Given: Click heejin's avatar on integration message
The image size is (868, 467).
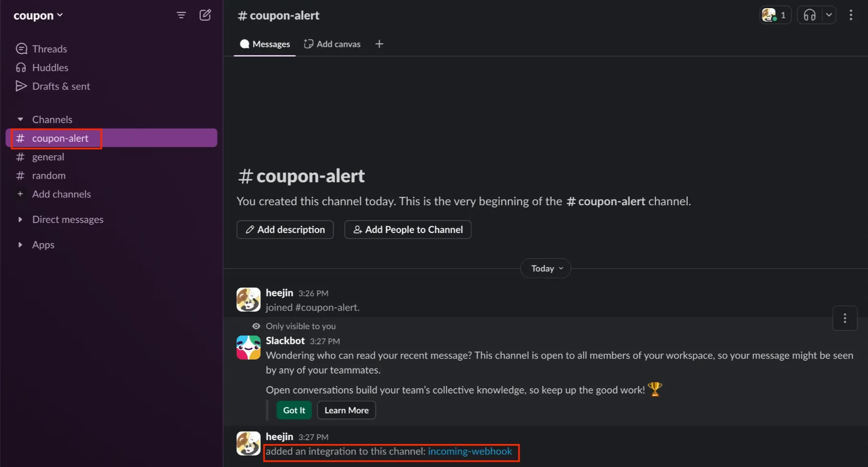Looking at the screenshot, I should tap(248, 444).
